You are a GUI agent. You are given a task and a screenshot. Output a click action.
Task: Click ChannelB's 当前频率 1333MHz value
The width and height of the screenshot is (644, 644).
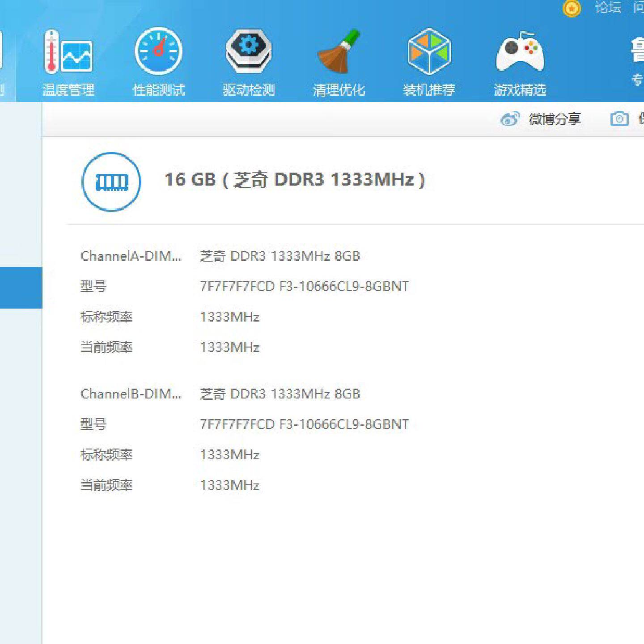(x=230, y=485)
